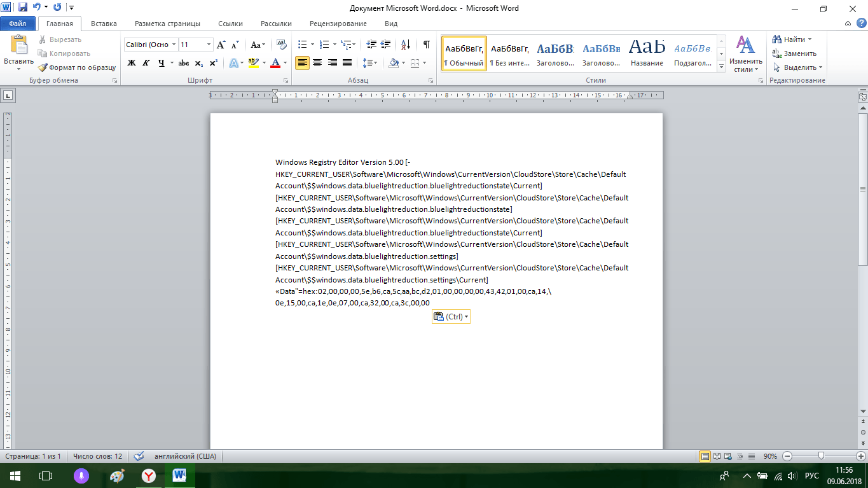This screenshot has width=868, height=488.
Task: Clear all formatting with eraser icon
Action: [282, 45]
